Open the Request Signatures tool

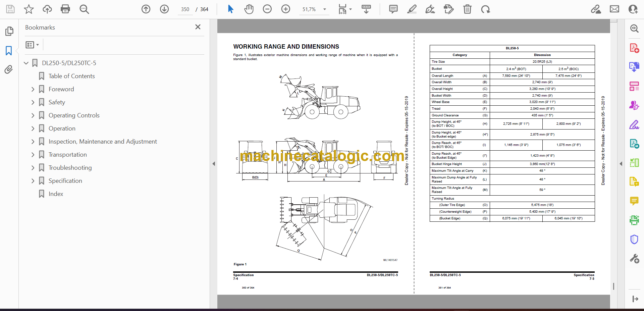point(634,105)
